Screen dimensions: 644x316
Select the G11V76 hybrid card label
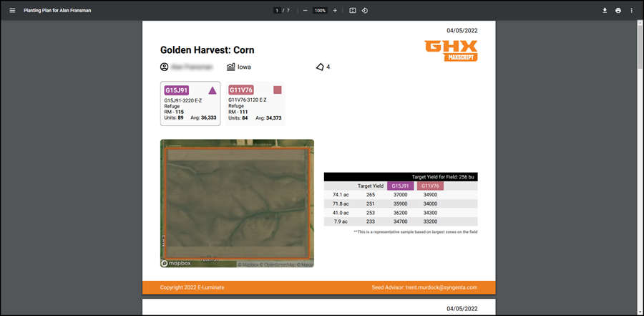click(241, 90)
